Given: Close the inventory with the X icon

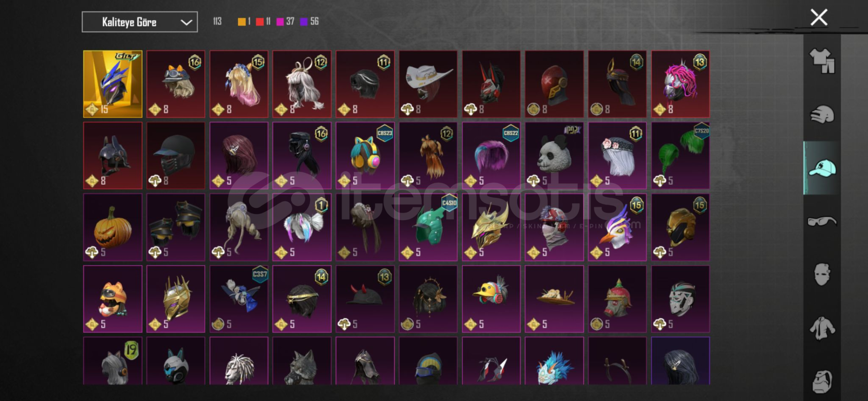Looking at the screenshot, I should tap(819, 18).
